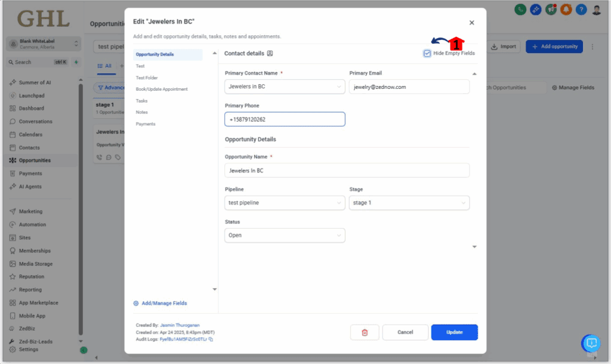Image resolution: width=611 pixels, height=364 pixels.
Task: Toggle Hide Empty Fields checkbox
Action: [x=427, y=53]
